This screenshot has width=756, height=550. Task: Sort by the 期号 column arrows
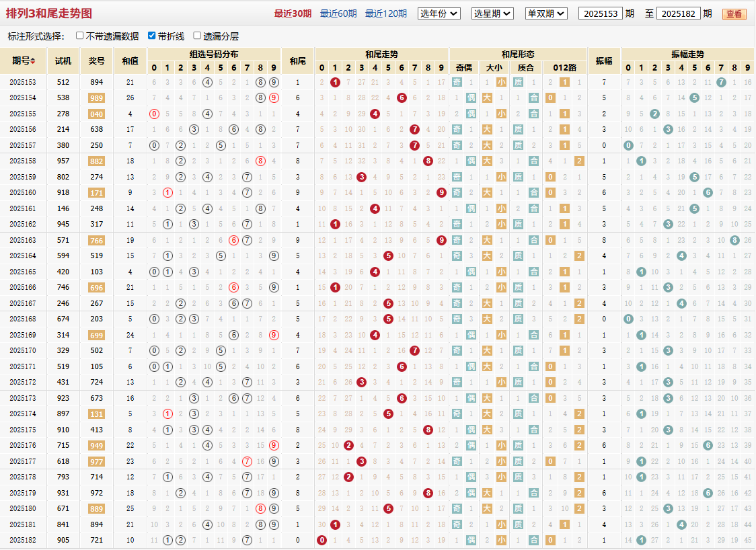point(33,61)
